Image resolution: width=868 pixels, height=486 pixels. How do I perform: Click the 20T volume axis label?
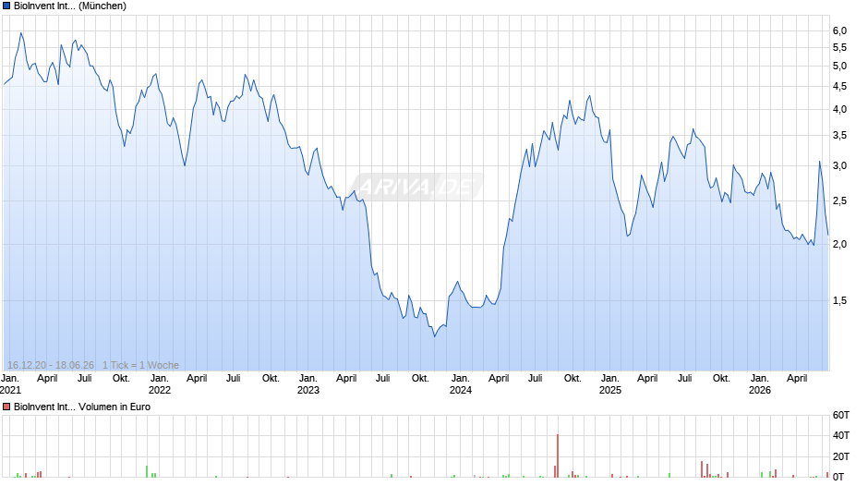click(x=841, y=456)
